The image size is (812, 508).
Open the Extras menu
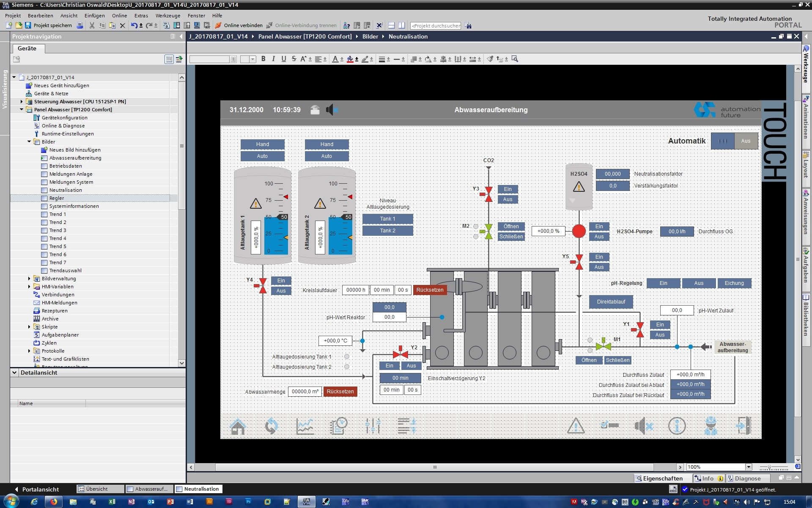click(x=141, y=16)
